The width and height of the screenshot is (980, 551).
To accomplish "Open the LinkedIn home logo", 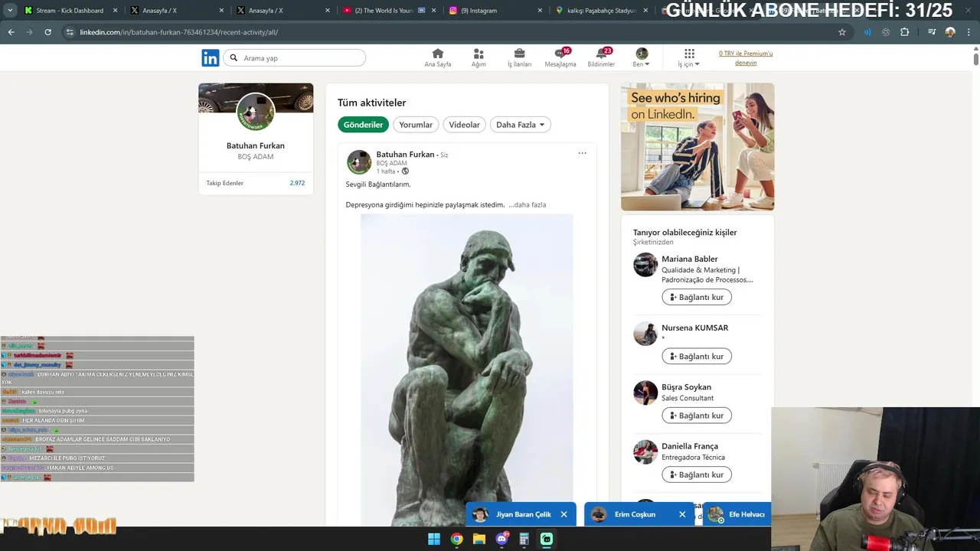I will coord(210,57).
